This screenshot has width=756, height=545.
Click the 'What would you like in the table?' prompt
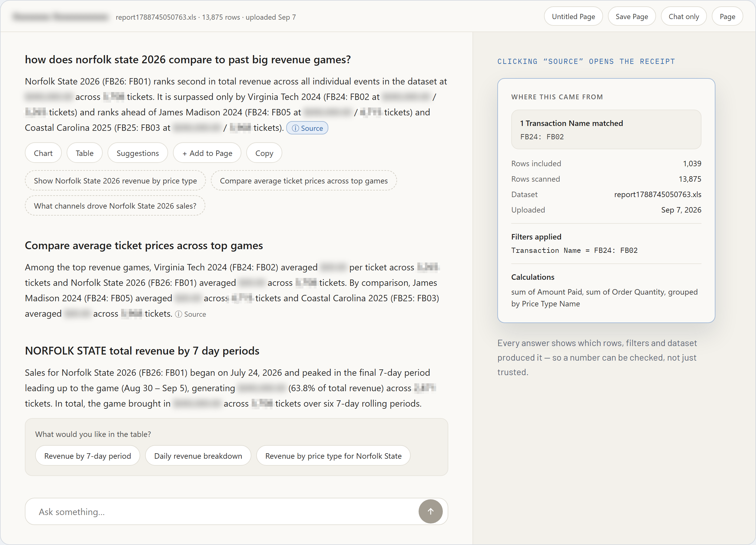[x=93, y=434]
